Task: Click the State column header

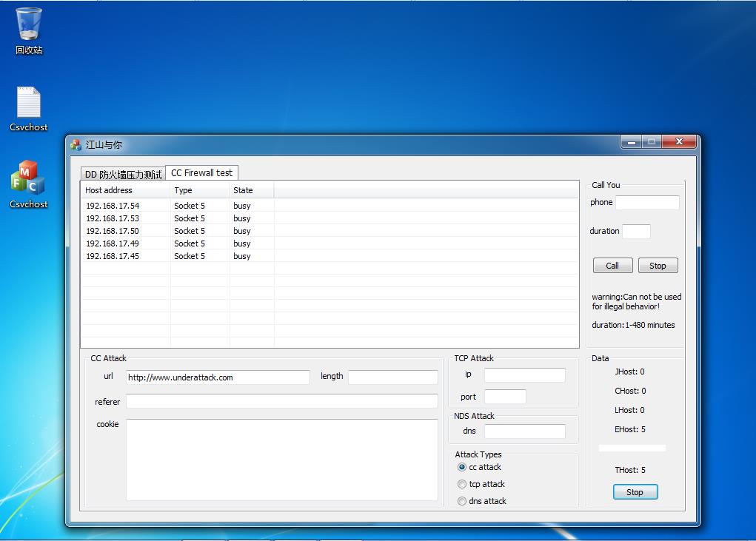Action: tap(251, 190)
